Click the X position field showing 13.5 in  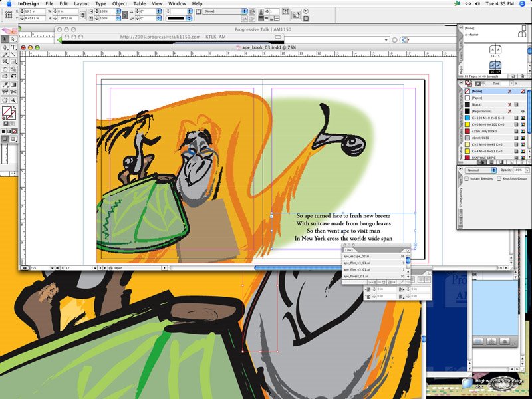click(35, 11)
